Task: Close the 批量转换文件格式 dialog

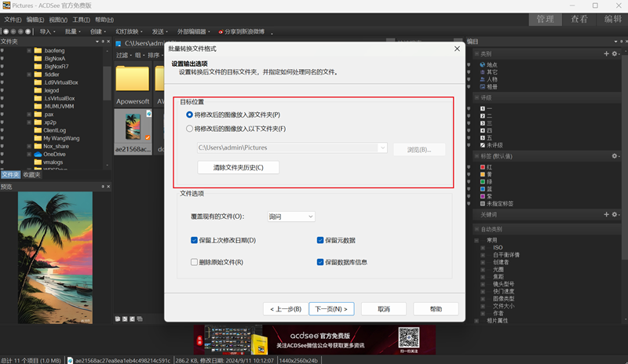Action: click(x=457, y=49)
